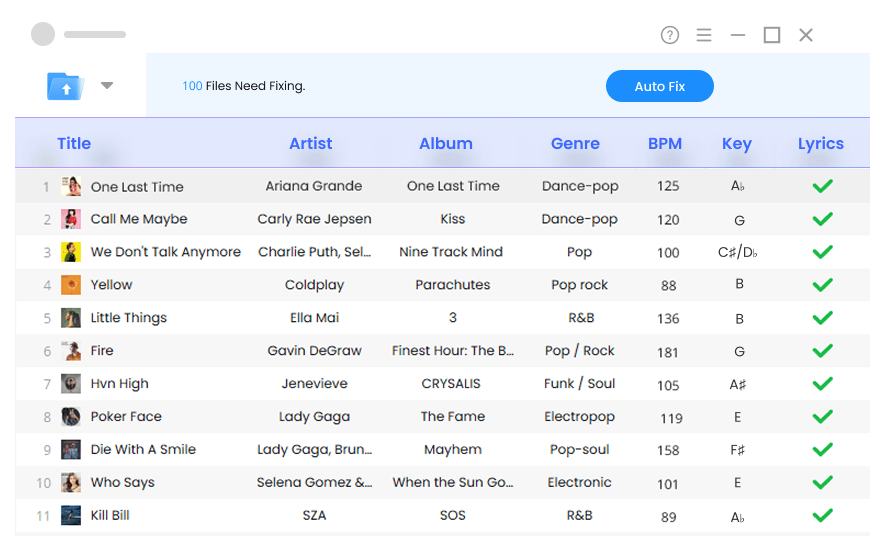885x536 pixels.
Task: Click album CRYSALIS
Action: (451, 384)
